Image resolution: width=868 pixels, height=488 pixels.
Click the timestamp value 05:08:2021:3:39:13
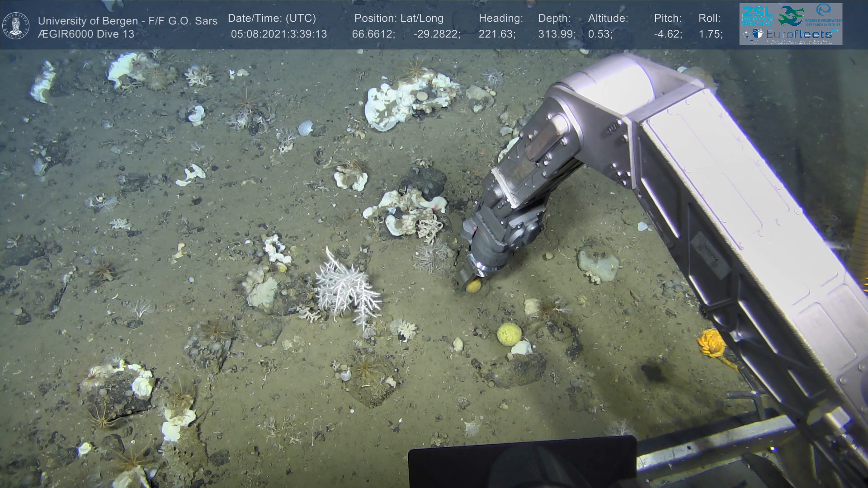tap(278, 34)
